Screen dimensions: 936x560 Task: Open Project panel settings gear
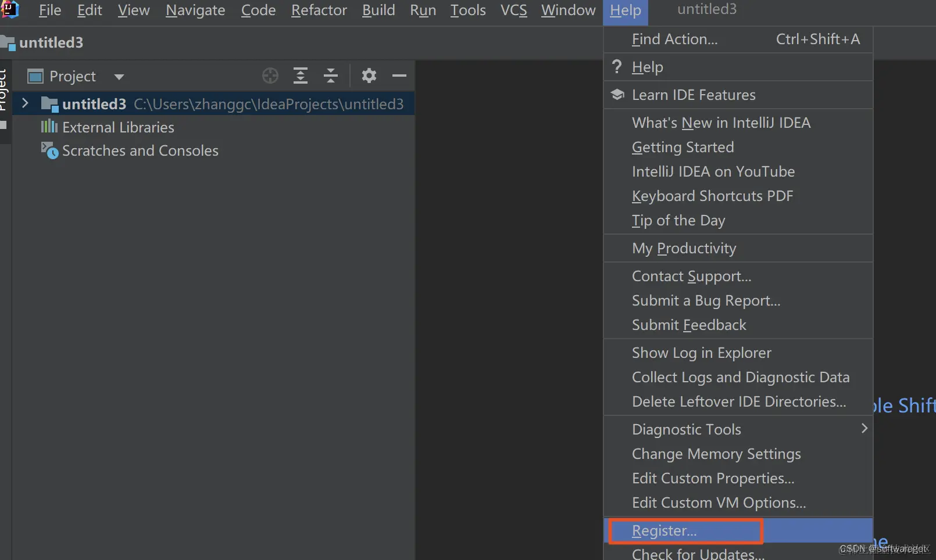[369, 76]
